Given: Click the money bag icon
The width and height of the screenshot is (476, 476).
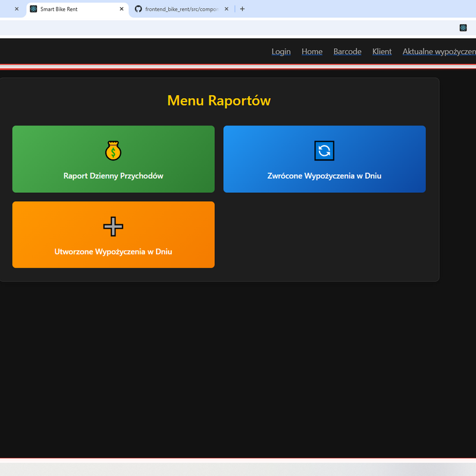Looking at the screenshot, I should [113, 151].
